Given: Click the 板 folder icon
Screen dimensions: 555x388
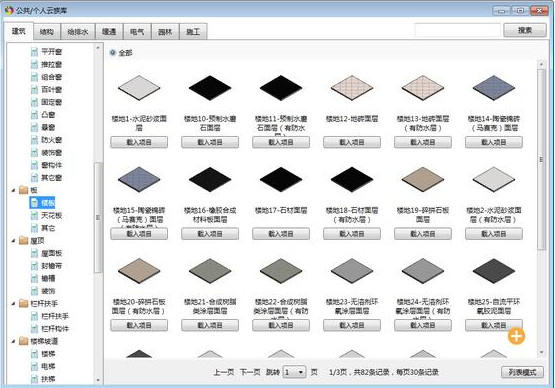Looking at the screenshot, I should coord(23,190).
